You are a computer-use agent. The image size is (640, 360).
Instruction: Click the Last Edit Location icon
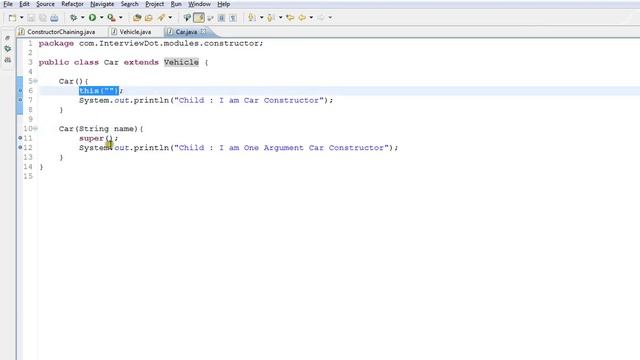(290, 18)
